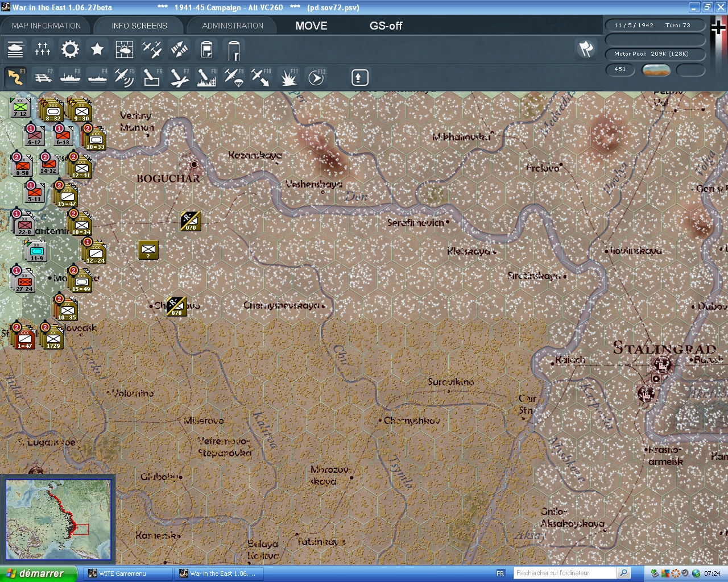Click the Turn: 73 date display
Screen dimensions: 728x582
tap(655, 25)
